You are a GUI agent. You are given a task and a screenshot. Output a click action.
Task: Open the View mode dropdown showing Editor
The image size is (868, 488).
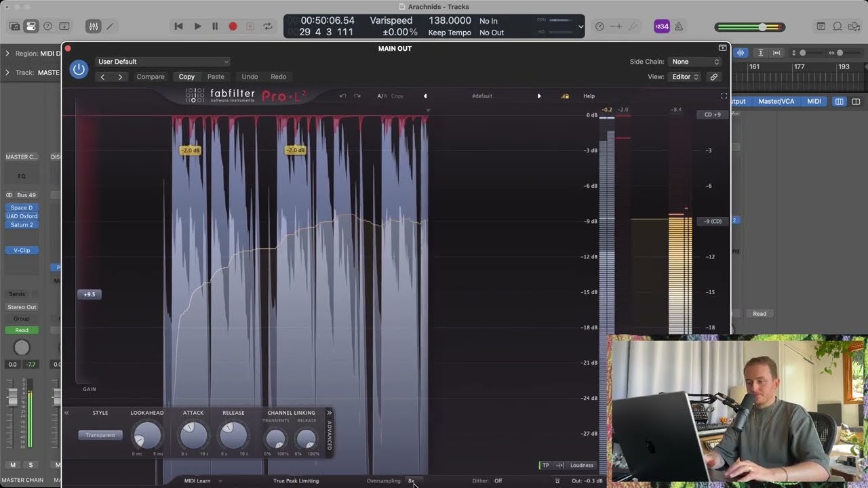pyautogui.click(x=685, y=77)
